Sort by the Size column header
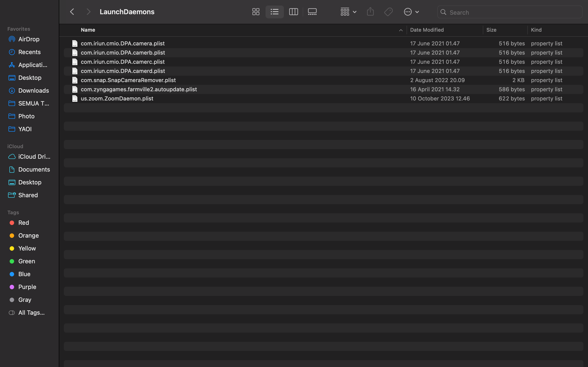This screenshot has width=588, height=367. point(491,30)
